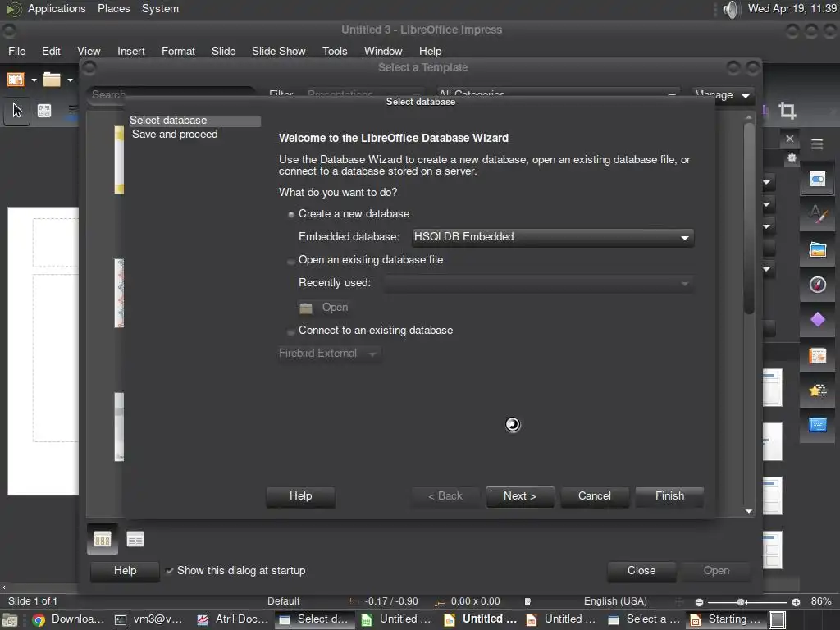This screenshot has height=630, width=840.
Task: Open the Gallery deck in sidebar
Action: (818, 250)
